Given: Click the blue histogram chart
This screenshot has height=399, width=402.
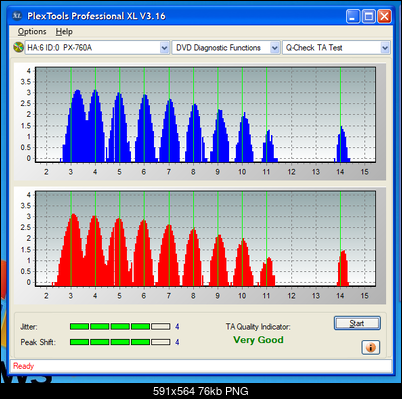Looking at the screenshot, I should 205,115.
